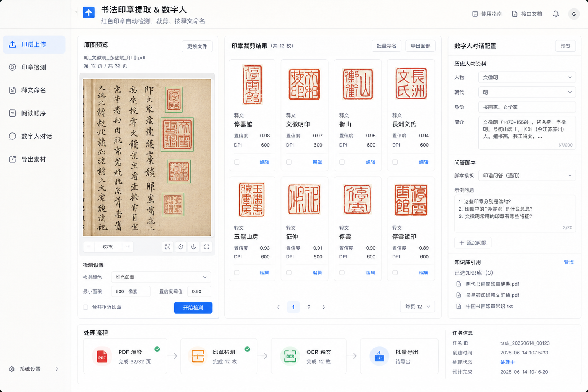This screenshot has width=588, height=392.
Task: Click the 最小面积 input field
Action: click(131, 292)
